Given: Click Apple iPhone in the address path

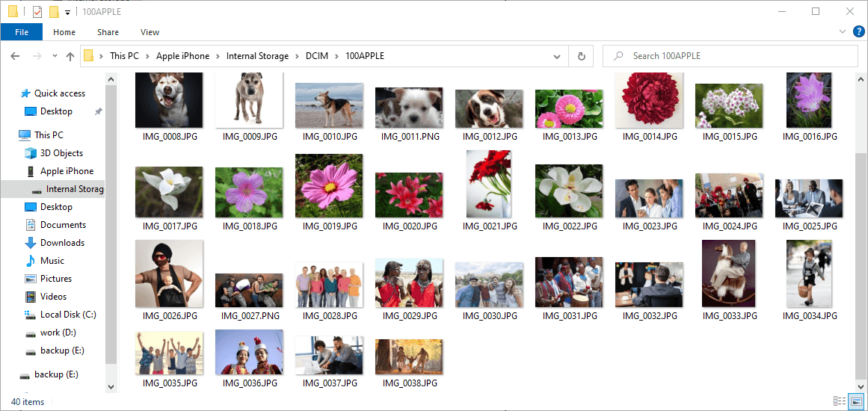Looking at the screenshot, I should tap(182, 56).
